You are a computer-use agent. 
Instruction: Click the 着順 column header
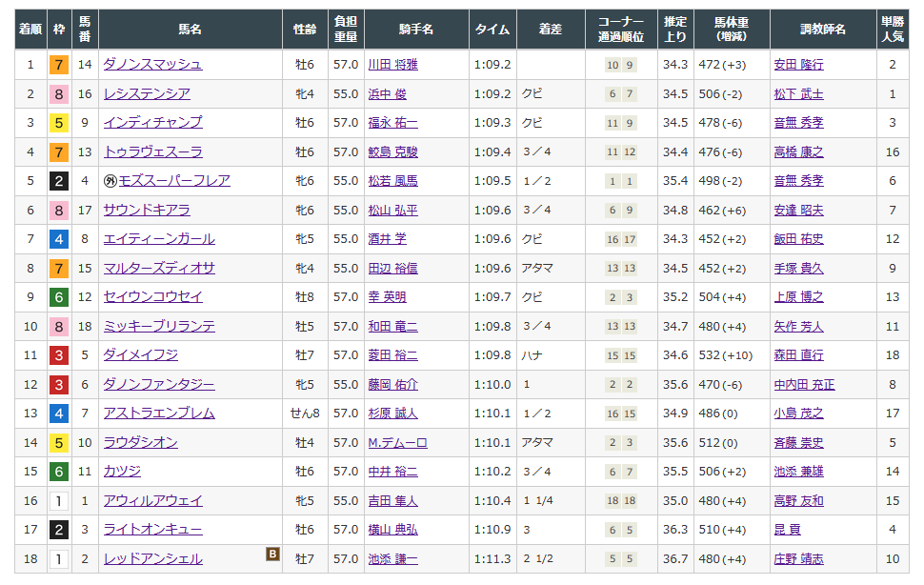(30, 29)
